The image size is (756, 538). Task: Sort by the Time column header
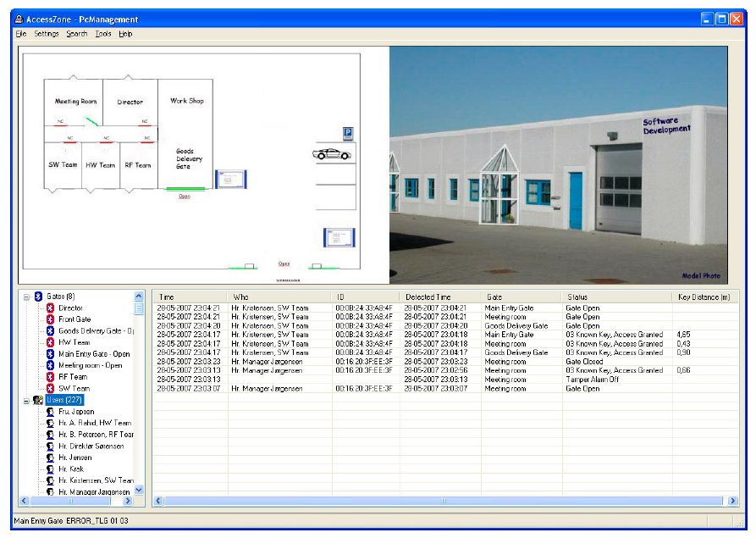(x=190, y=297)
